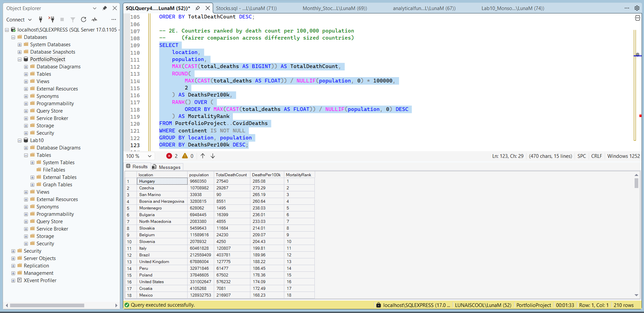Viewport: 644px width, 313px height.
Task: Open the 100 % zoom dropdown
Action: coord(150,156)
